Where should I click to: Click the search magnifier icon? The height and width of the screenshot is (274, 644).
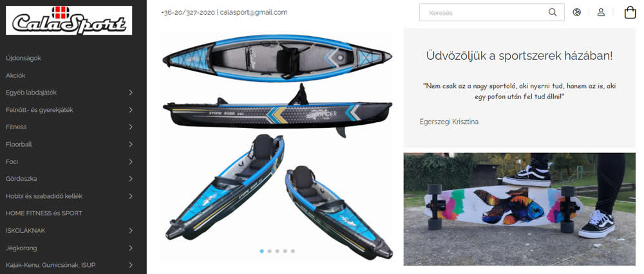click(x=553, y=12)
